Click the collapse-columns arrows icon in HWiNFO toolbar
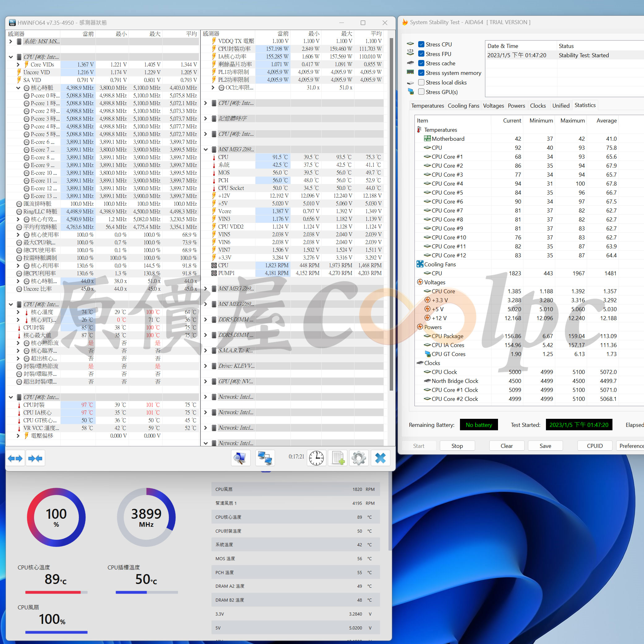 pos(35,458)
